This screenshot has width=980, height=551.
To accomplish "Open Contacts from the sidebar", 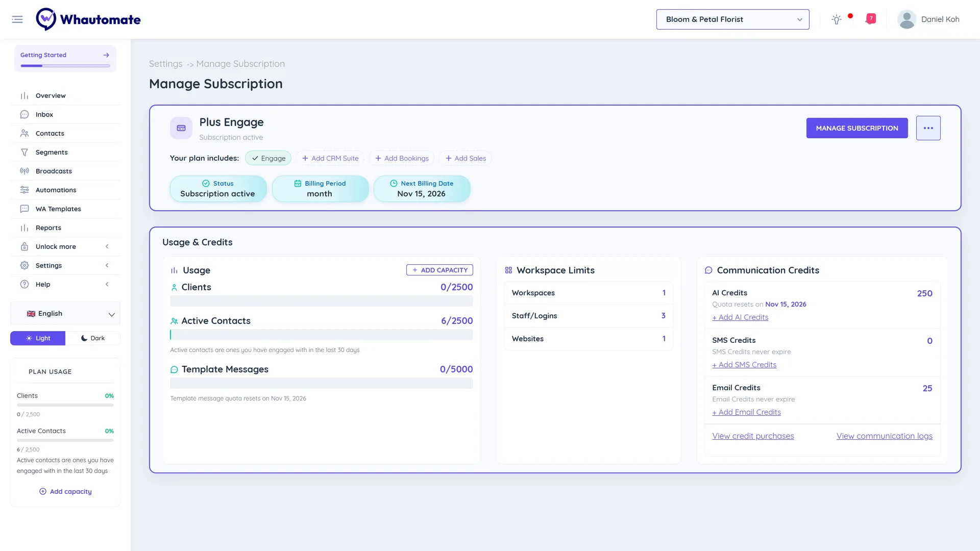I will 65,134.
